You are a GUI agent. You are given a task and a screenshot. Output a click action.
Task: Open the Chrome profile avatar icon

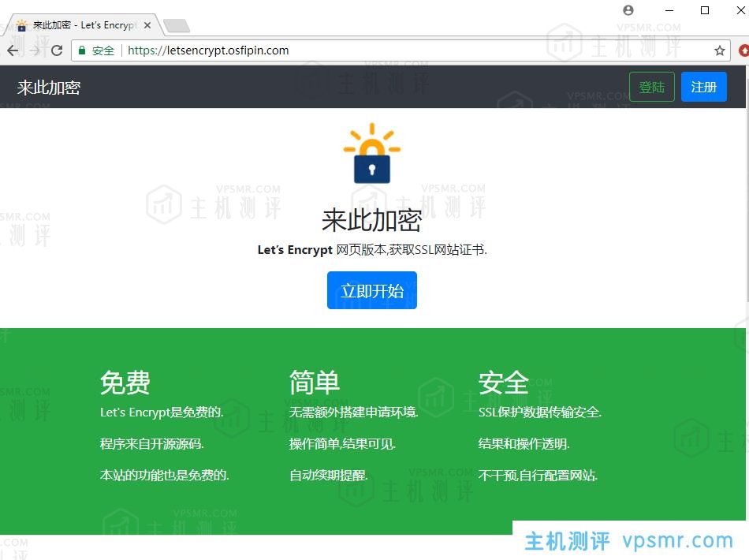click(x=628, y=10)
